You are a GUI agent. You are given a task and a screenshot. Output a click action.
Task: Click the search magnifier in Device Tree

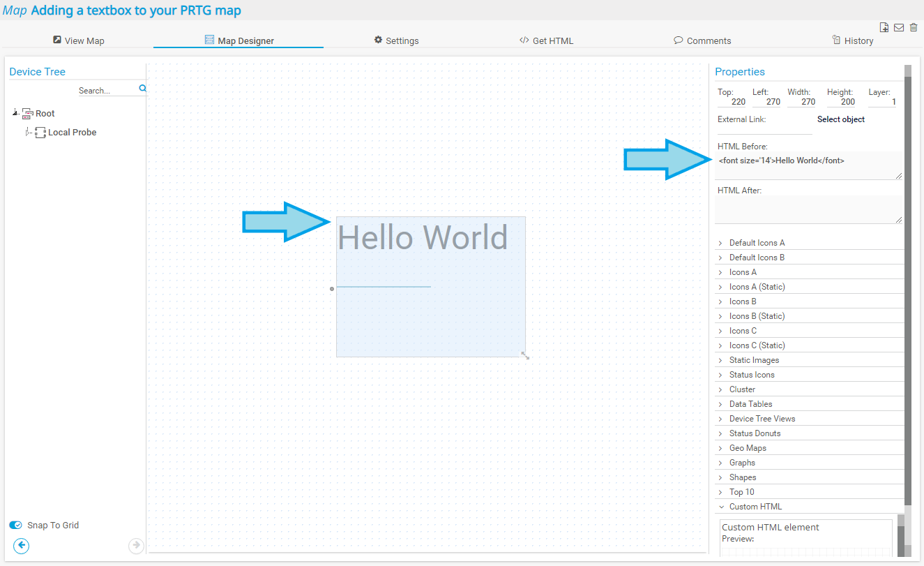point(142,89)
